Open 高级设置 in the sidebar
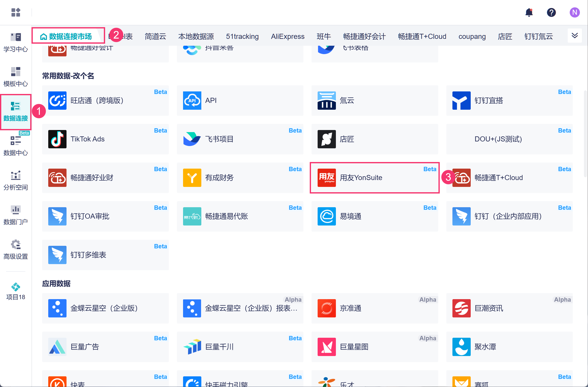 [x=16, y=249]
